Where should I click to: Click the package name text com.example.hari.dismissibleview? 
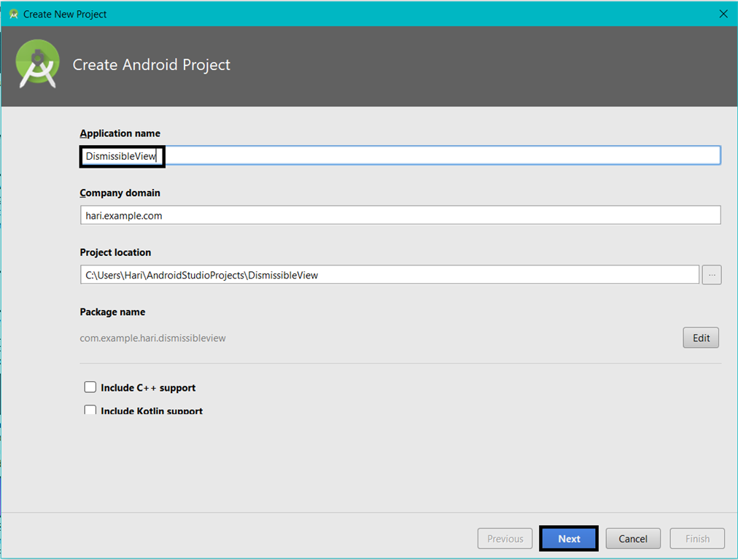pyautogui.click(x=152, y=338)
